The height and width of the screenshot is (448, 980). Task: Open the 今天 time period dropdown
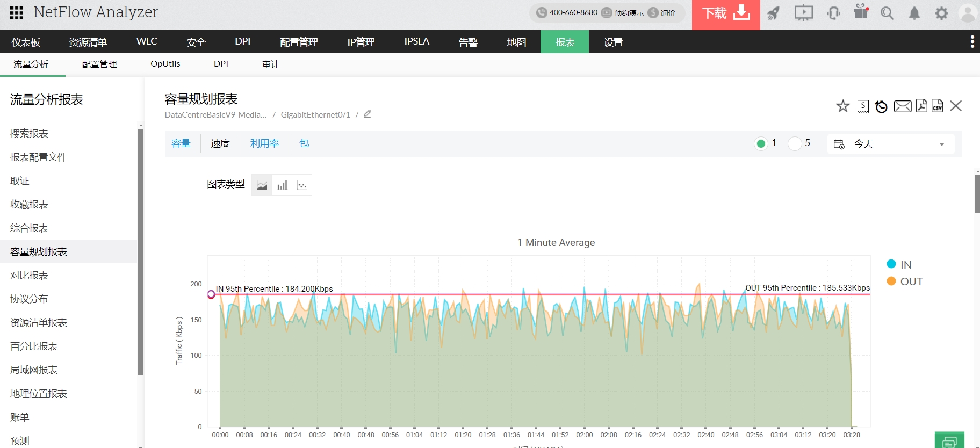coord(891,144)
